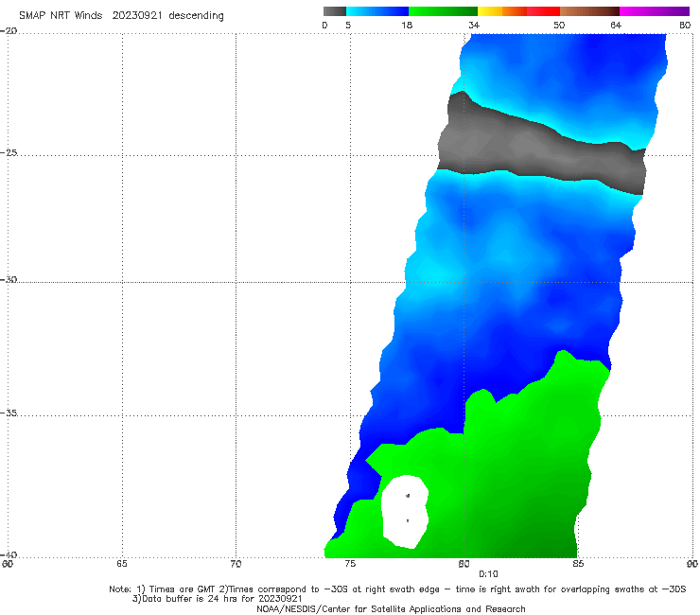Click the 'SMAP NRT Winds' title text
The image size is (700, 615).
(x=61, y=15)
